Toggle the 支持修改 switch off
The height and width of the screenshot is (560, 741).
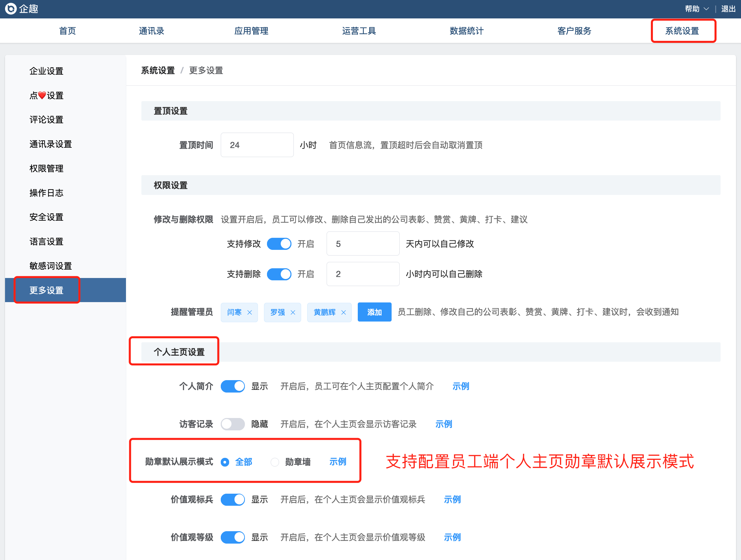279,244
